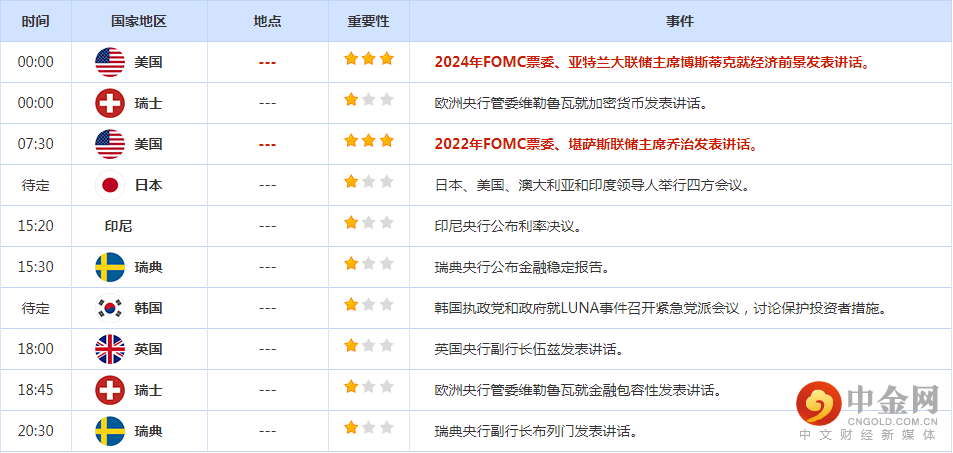Image resolution: width=953 pixels, height=453 pixels.
Task: Click the 待定 time in the 日本 row
Action: pyautogui.click(x=36, y=185)
